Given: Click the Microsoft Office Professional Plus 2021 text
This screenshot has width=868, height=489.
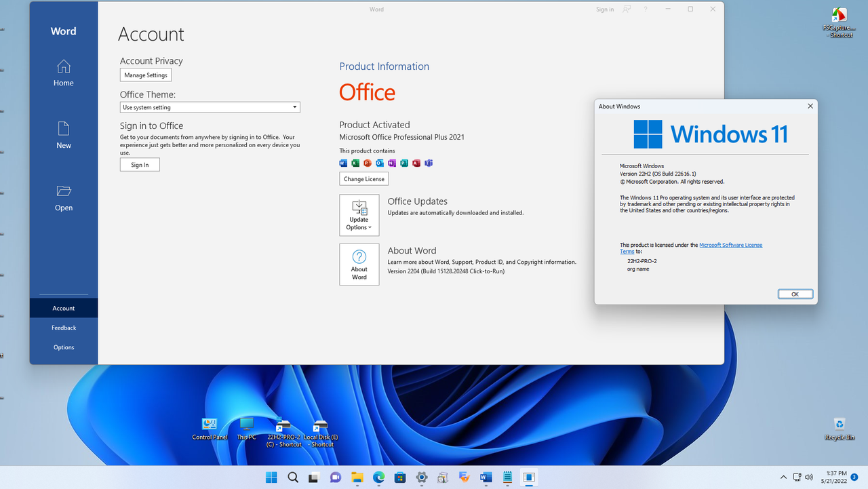Looking at the screenshot, I should pos(401,137).
